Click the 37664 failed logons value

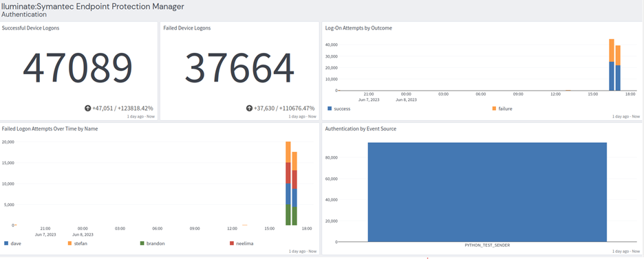pyautogui.click(x=239, y=68)
